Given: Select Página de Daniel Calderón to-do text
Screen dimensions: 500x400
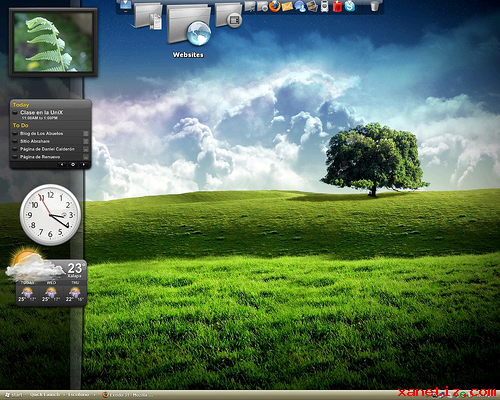Looking at the screenshot, I should click(47, 149).
